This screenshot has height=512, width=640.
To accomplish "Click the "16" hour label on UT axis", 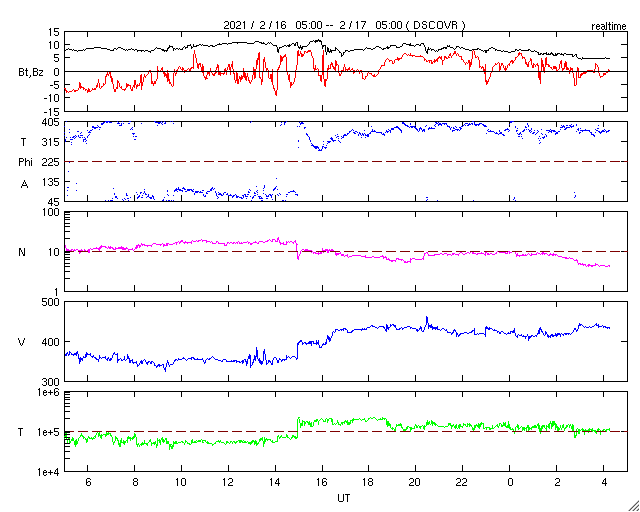I will (322, 483).
